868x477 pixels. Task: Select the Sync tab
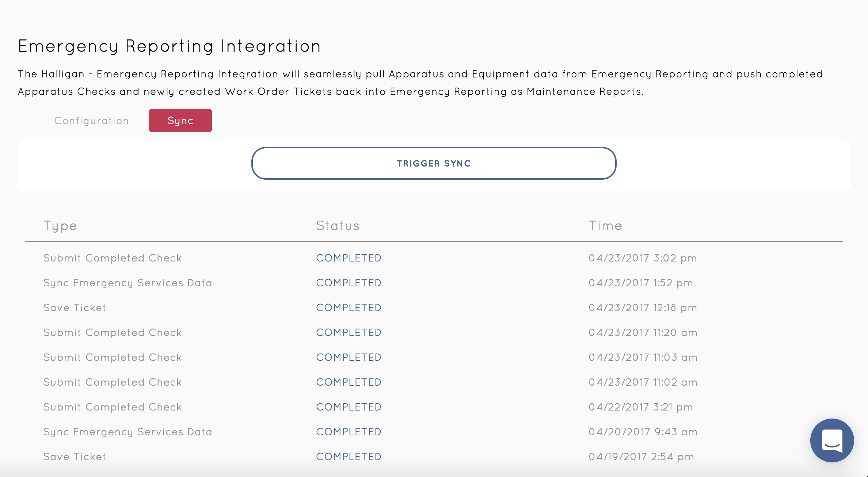(180, 120)
